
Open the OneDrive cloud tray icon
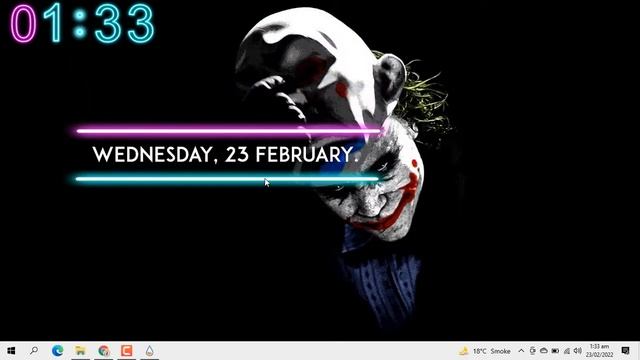tap(544, 351)
